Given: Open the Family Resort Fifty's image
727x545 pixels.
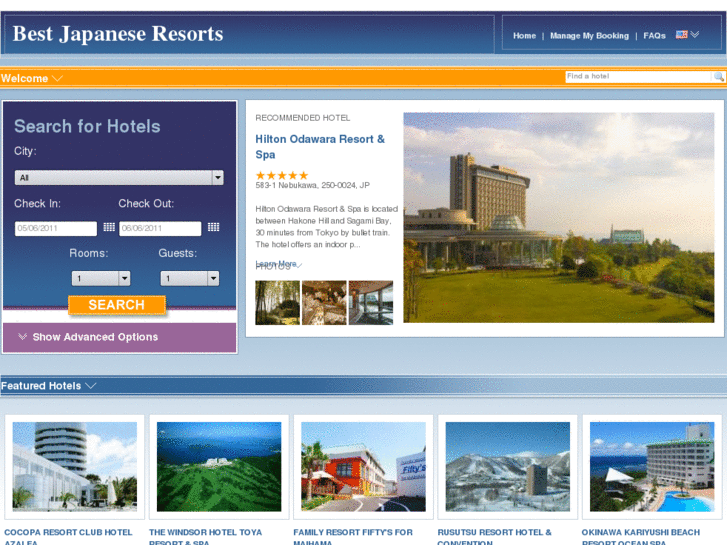Looking at the screenshot, I should tap(364, 467).
